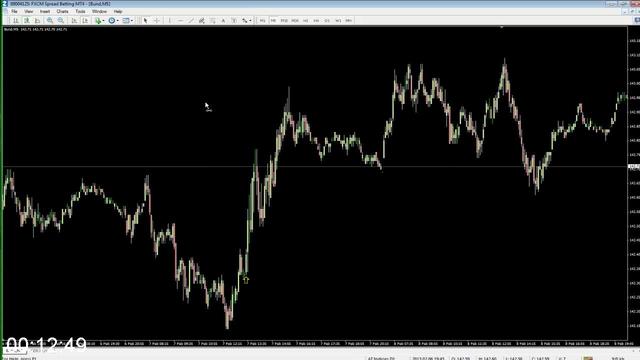Open the indicators list icon

pos(98,20)
